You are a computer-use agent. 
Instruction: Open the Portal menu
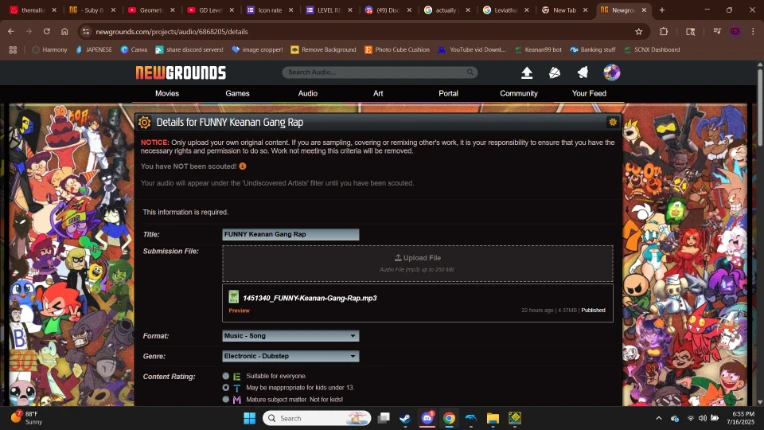448,93
